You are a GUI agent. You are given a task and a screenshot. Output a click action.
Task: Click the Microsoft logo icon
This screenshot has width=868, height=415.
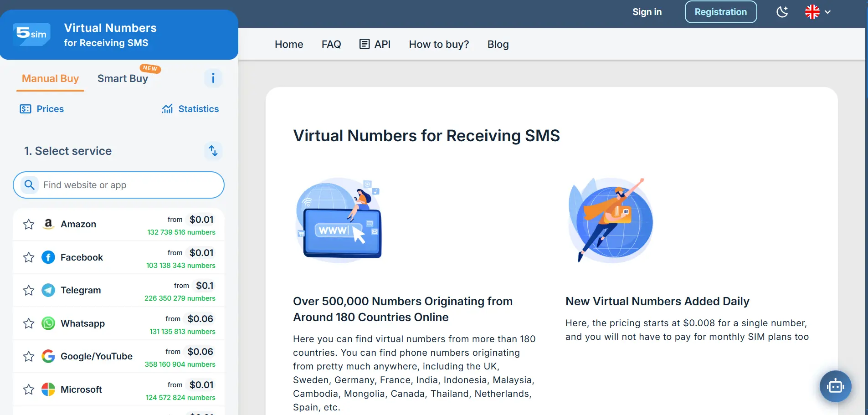click(x=48, y=389)
